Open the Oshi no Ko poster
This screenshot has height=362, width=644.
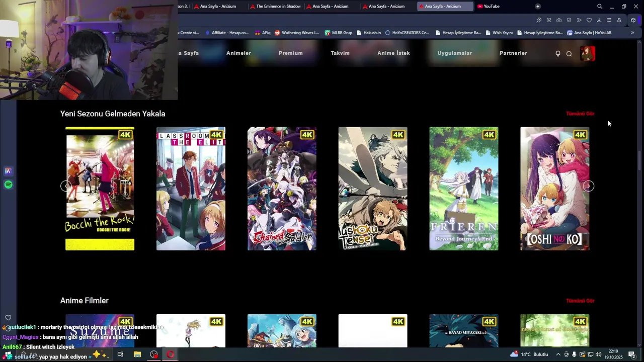click(554, 189)
